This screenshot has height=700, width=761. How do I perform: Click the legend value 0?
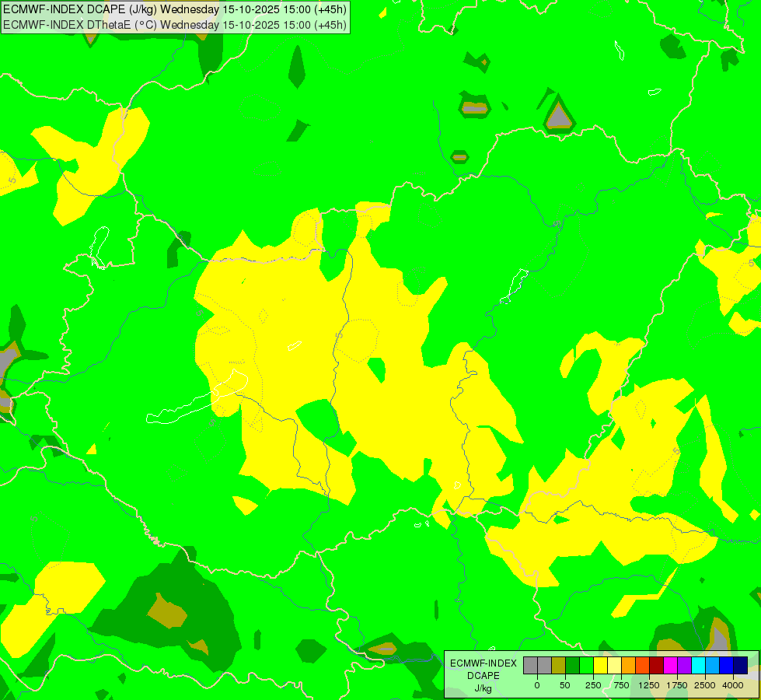pos(537,685)
